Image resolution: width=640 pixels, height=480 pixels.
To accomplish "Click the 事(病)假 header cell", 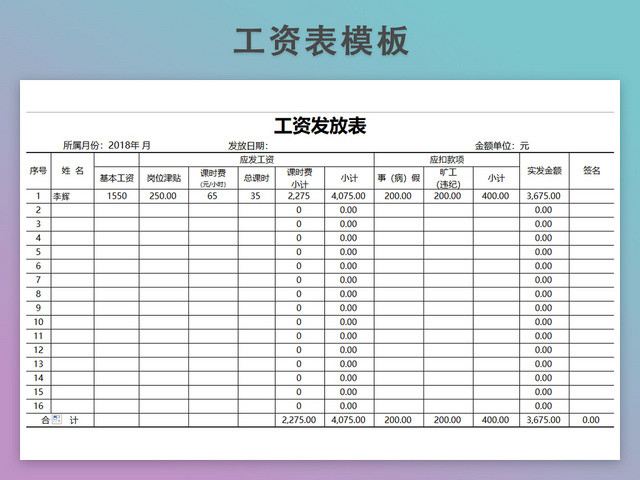I will click(399, 178).
